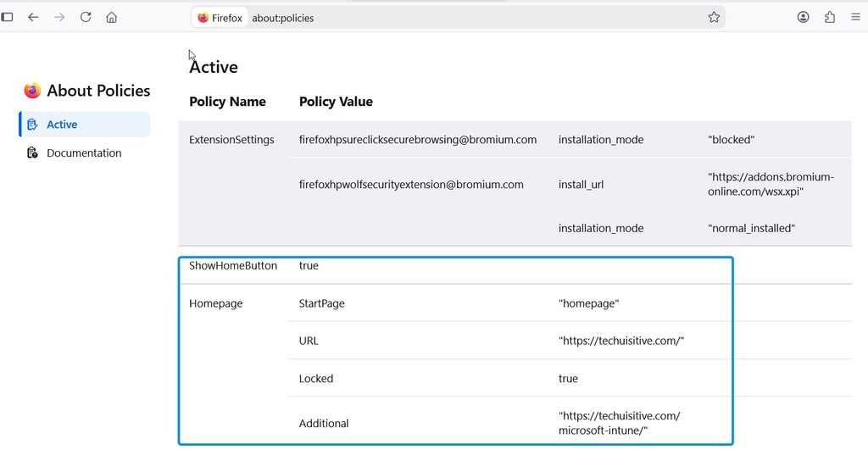Click the "https://techuisitive.com/" value
868x450 pixels.
pyautogui.click(x=621, y=341)
